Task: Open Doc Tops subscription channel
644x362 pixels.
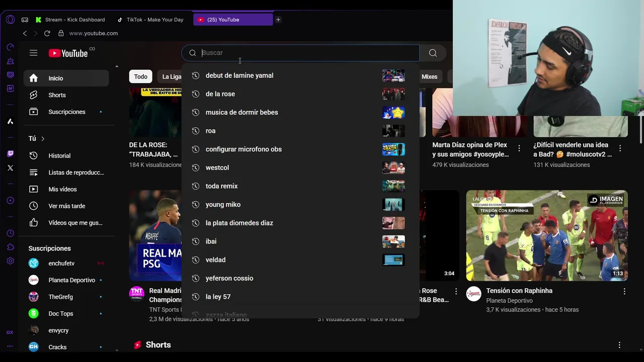Action: (66, 313)
